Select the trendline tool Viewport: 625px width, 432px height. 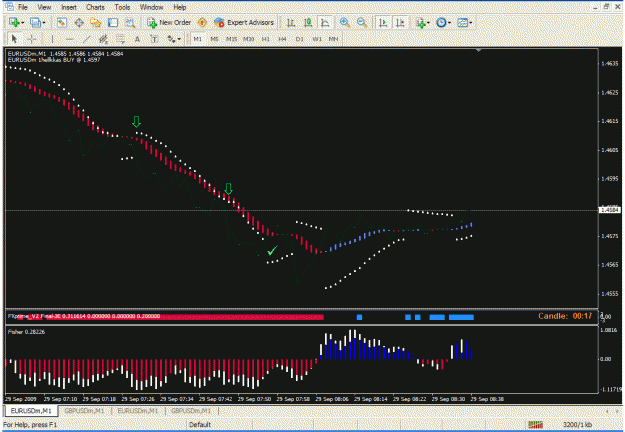coord(86,39)
